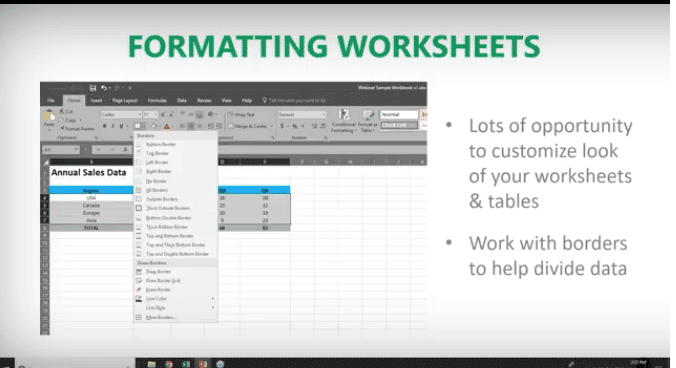The width and height of the screenshot is (676, 368).
Task: Choose Bottom Border from menu
Action: tap(175, 144)
